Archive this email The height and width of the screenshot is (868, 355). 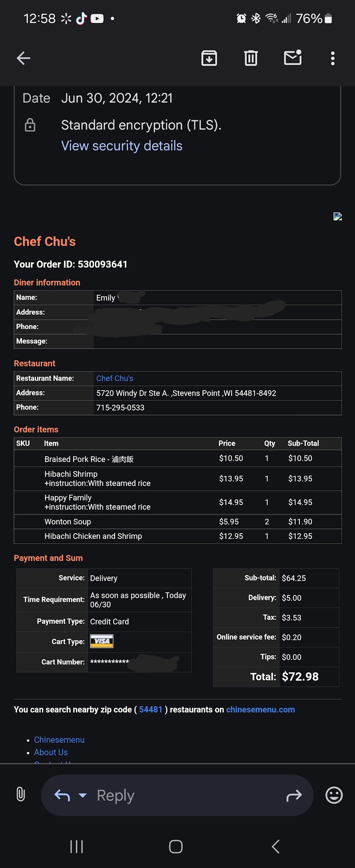coord(209,58)
